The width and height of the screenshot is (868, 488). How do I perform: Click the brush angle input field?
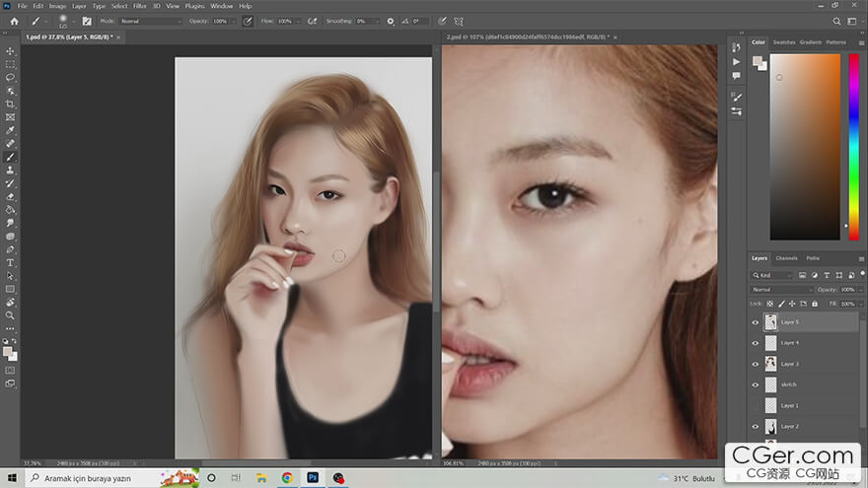point(419,21)
